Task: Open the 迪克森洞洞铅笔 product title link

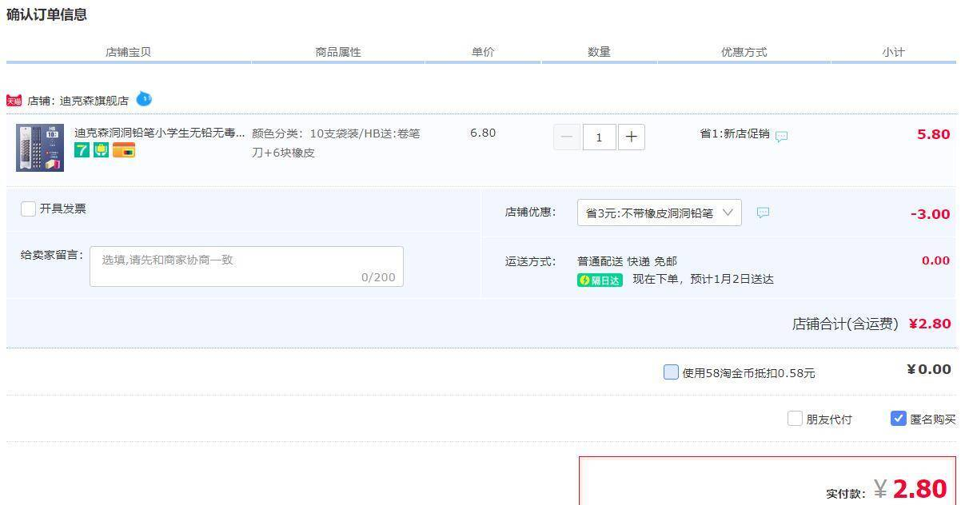Action: click(x=158, y=132)
